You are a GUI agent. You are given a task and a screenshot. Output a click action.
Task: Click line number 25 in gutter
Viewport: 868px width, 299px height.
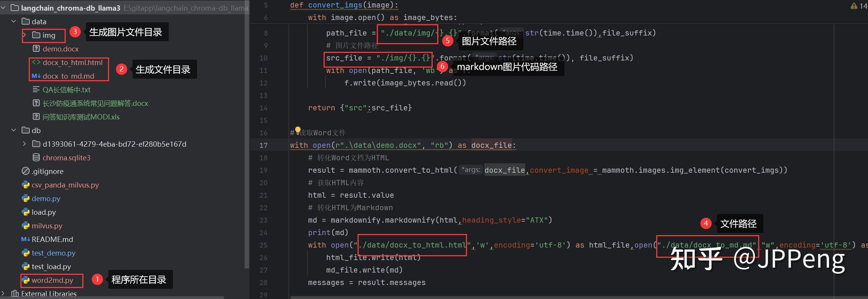tap(264, 245)
